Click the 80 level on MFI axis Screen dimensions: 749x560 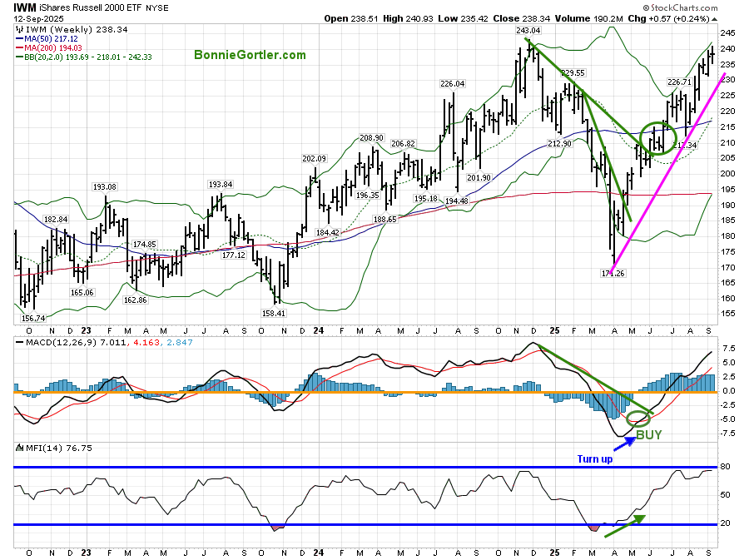(726, 467)
